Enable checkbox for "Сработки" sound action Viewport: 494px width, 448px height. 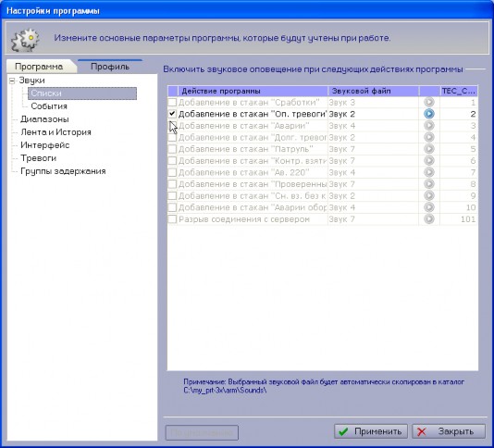[172, 102]
